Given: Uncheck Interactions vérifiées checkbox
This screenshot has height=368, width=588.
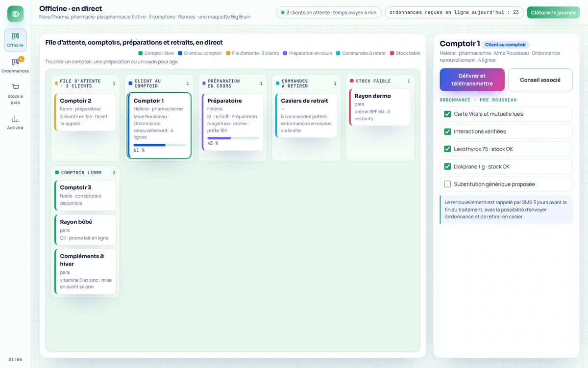Looking at the screenshot, I should 447,131.
